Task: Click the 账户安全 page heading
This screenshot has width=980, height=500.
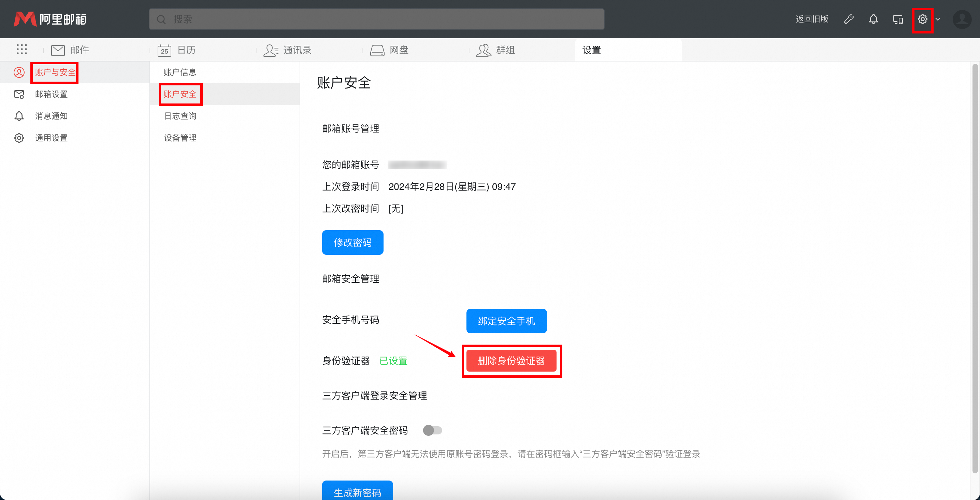Action: tap(344, 83)
